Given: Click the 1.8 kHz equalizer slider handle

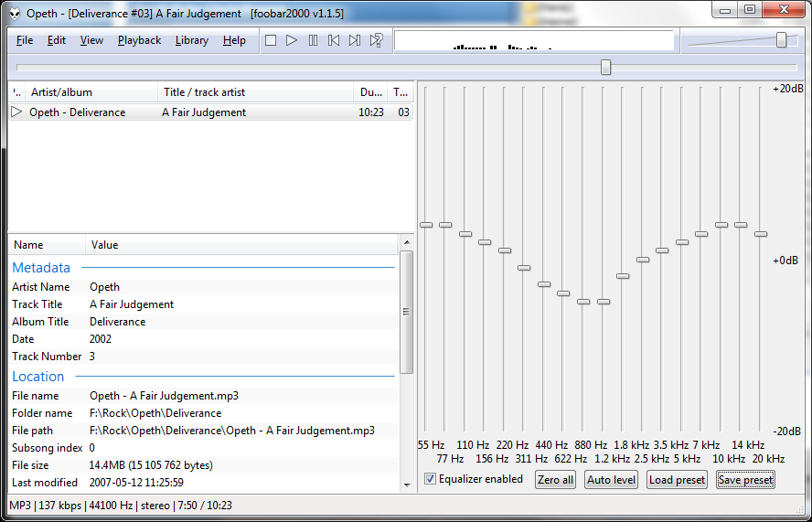Looking at the screenshot, I should pos(623,276).
